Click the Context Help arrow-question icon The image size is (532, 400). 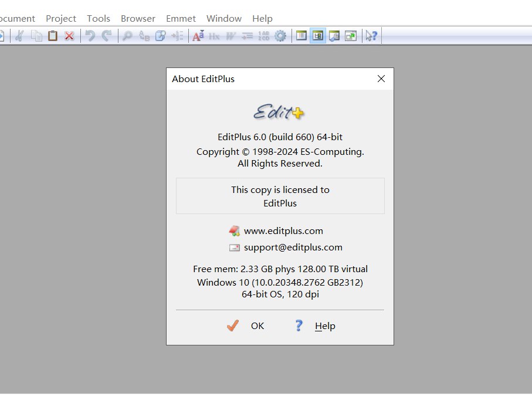pos(371,36)
